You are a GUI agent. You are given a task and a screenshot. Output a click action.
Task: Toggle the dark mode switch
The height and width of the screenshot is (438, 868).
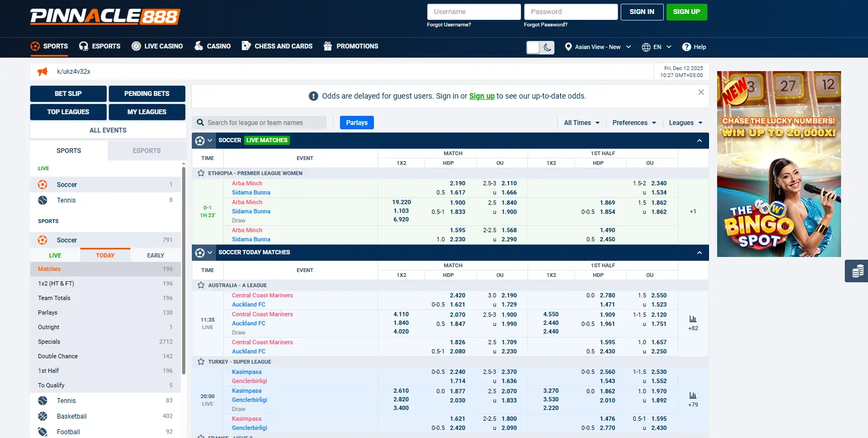pyautogui.click(x=540, y=47)
